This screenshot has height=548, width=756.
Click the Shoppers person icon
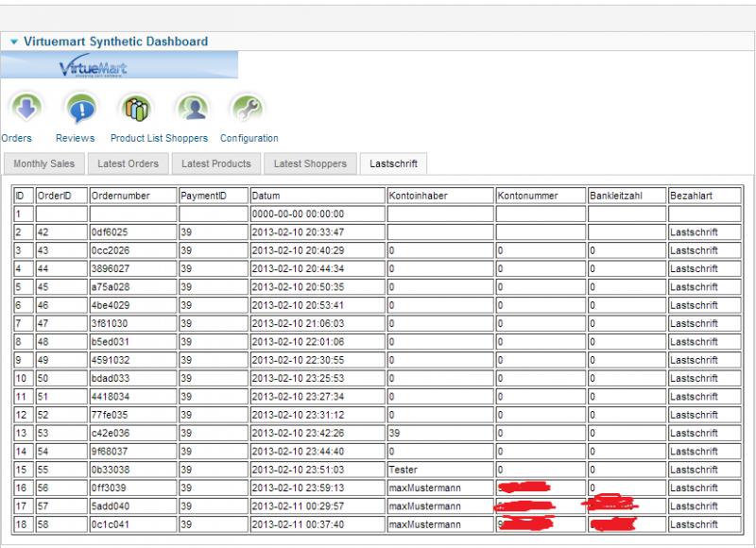(x=193, y=110)
